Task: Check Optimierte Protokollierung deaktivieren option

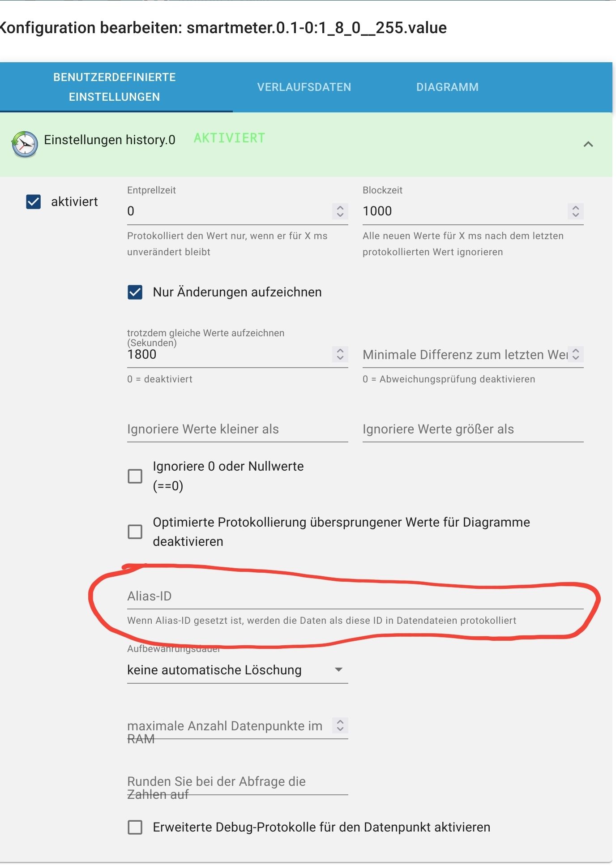Action: pyautogui.click(x=135, y=532)
